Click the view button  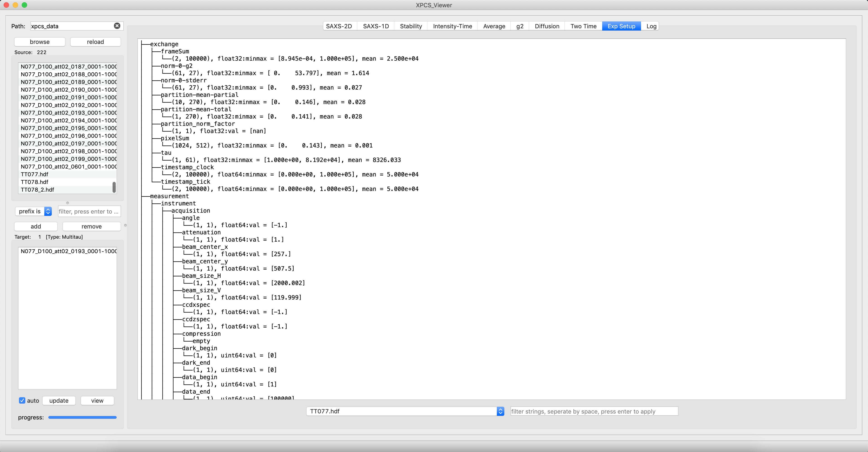click(x=97, y=400)
